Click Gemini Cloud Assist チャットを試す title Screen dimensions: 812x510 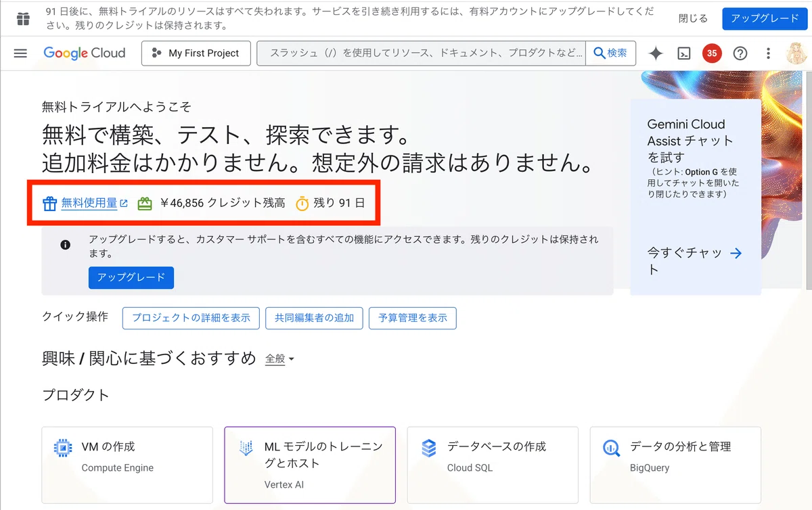(691, 141)
